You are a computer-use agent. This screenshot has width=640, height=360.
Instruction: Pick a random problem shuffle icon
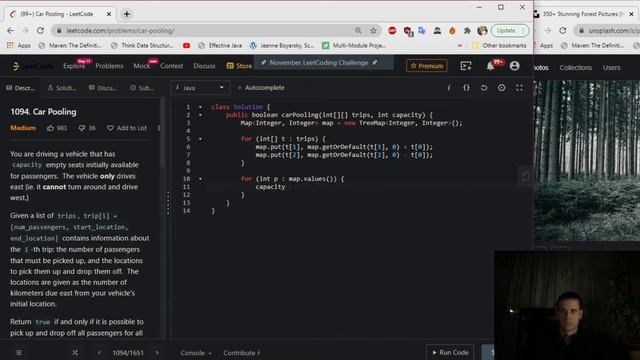(x=75, y=353)
